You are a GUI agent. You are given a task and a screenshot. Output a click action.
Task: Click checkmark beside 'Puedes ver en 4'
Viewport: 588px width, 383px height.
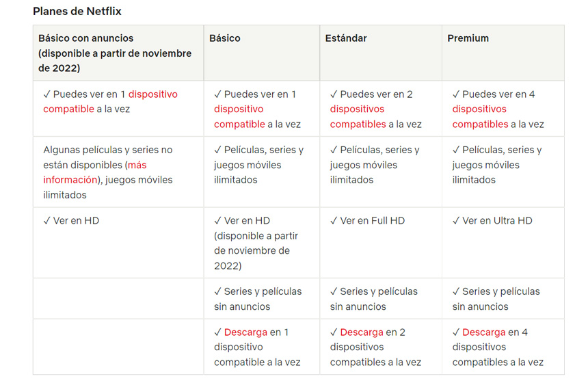pos(455,94)
